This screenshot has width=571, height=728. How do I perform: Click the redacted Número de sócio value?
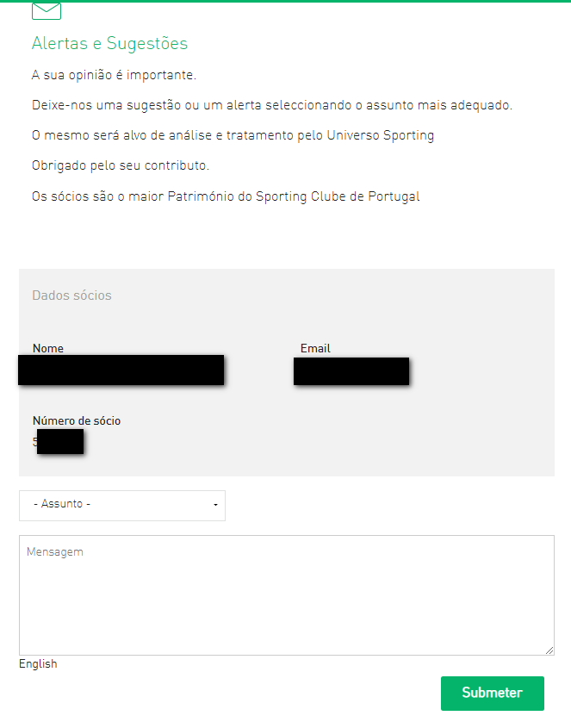click(x=59, y=441)
